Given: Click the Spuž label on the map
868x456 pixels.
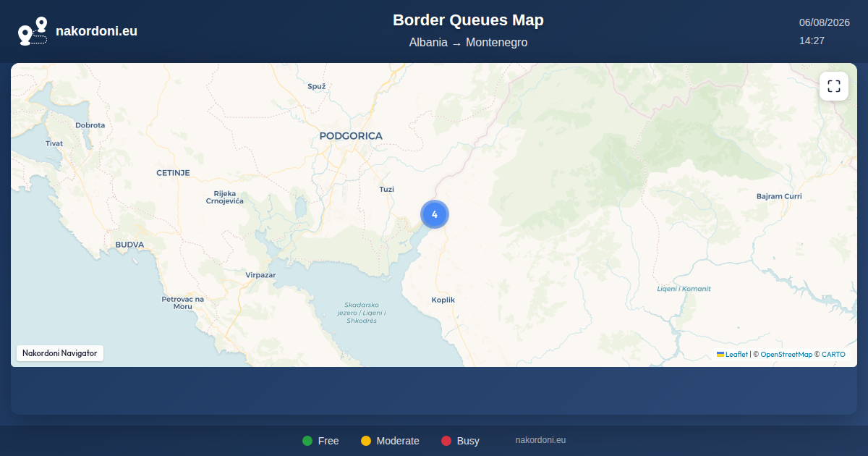Looking at the screenshot, I should (x=317, y=86).
